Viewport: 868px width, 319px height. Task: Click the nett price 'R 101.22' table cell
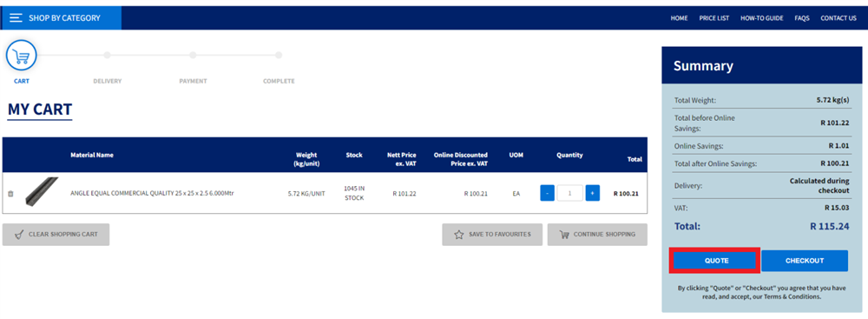[x=404, y=194]
